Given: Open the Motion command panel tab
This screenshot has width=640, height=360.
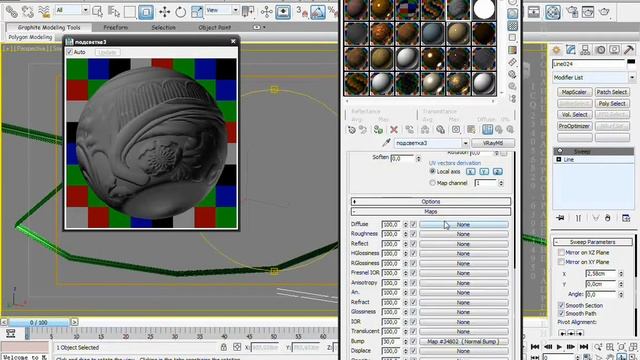Looking at the screenshot, I should [x=600, y=50].
